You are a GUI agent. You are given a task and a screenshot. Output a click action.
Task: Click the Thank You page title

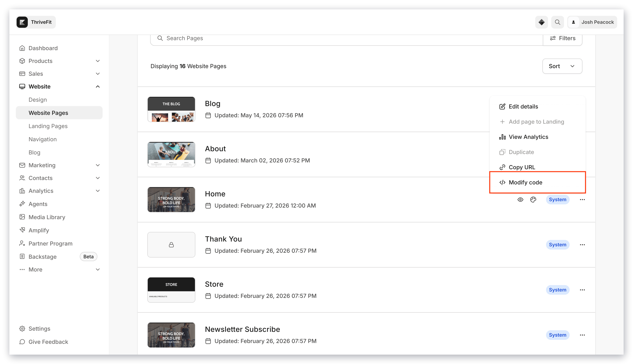pyautogui.click(x=223, y=239)
